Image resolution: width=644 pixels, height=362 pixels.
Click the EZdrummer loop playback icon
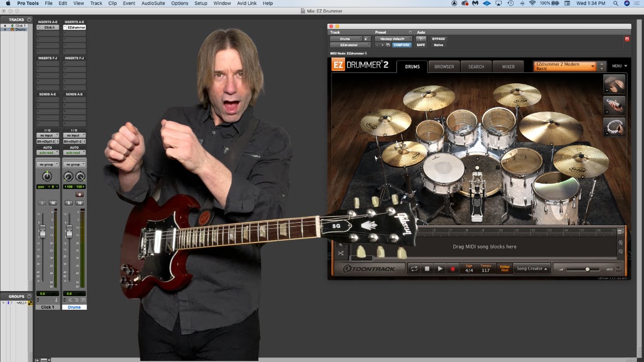click(x=414, y=269)
